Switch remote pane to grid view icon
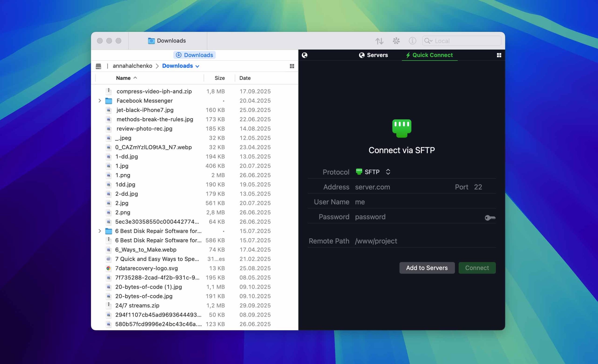The image size is (598, 364). click(499, 55)
